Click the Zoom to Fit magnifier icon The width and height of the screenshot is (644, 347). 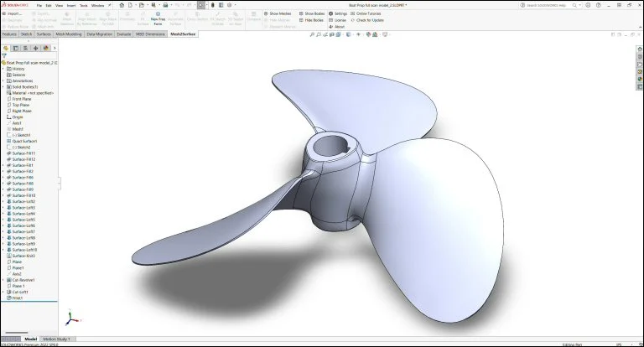[312, 35]
